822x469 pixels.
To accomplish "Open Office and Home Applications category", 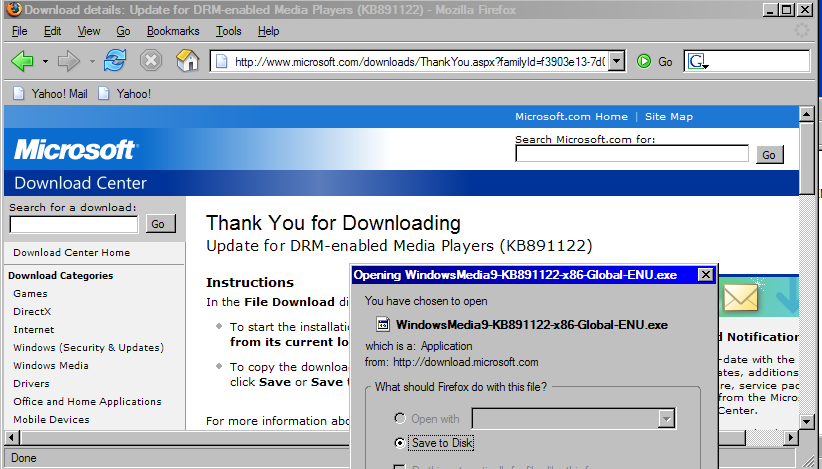I will click(88, 401).
